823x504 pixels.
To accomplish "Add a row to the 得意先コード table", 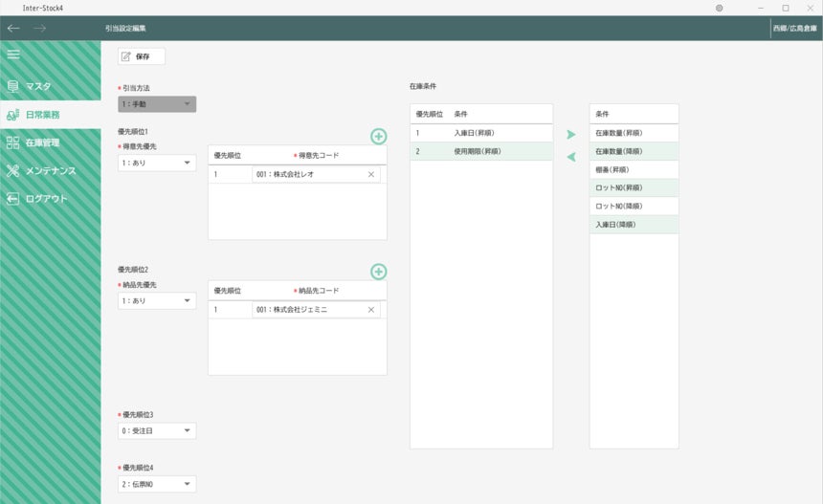I will tap(379, 137).
